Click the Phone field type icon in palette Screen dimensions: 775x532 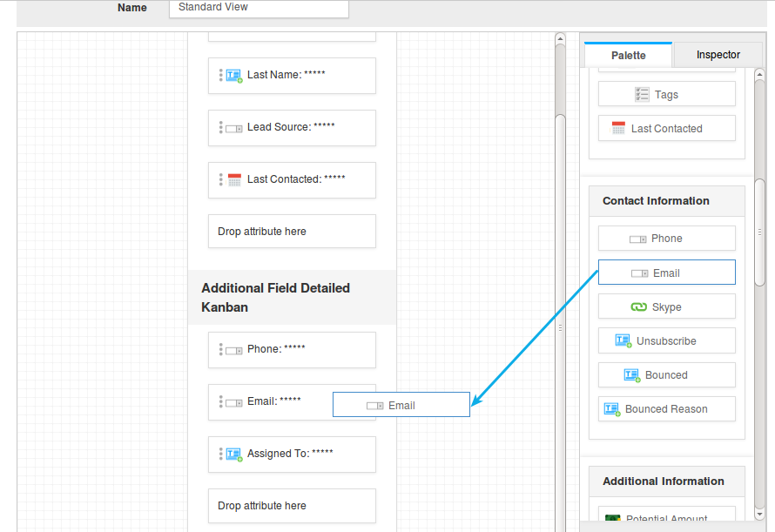coord(638,238)
